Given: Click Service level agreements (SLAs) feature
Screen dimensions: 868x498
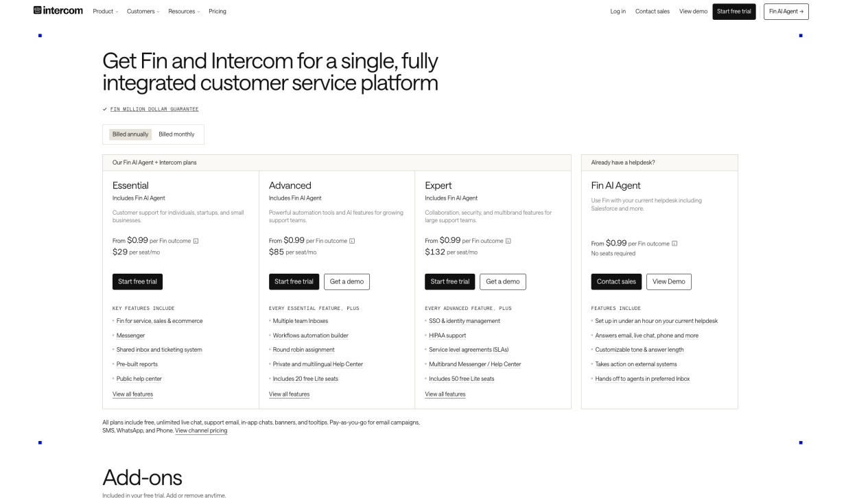Looking at the screenshot, I should pos(469,350).
